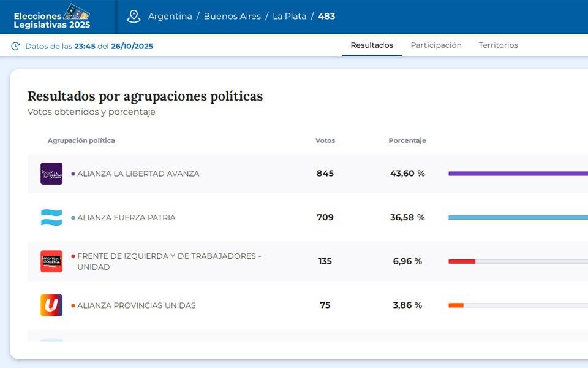Click the Fuerza Patria flag logo

pyautogui.click(x=51, y=217)
